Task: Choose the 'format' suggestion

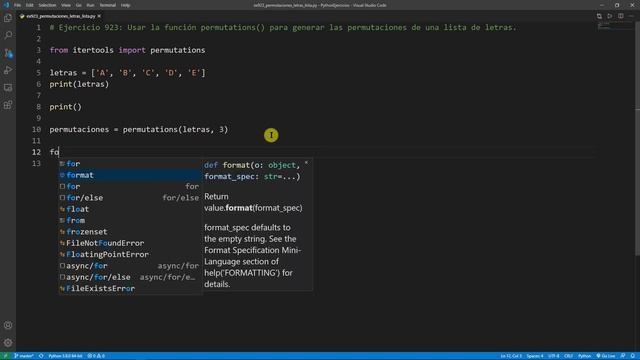Action: click(x=130, y=175)
